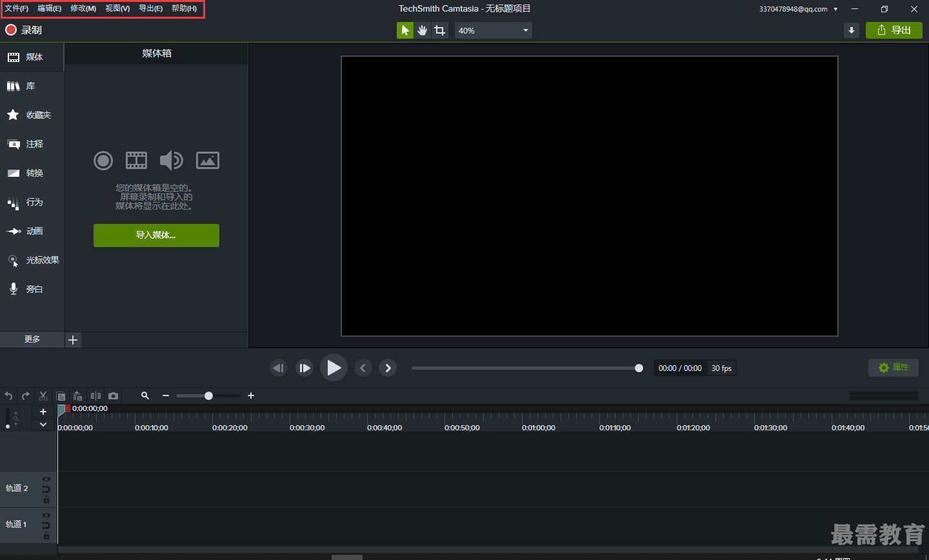This screenshot has height=560, width=929.
Task: Click the green 导出 export button
Action: (x=894, y=30)
